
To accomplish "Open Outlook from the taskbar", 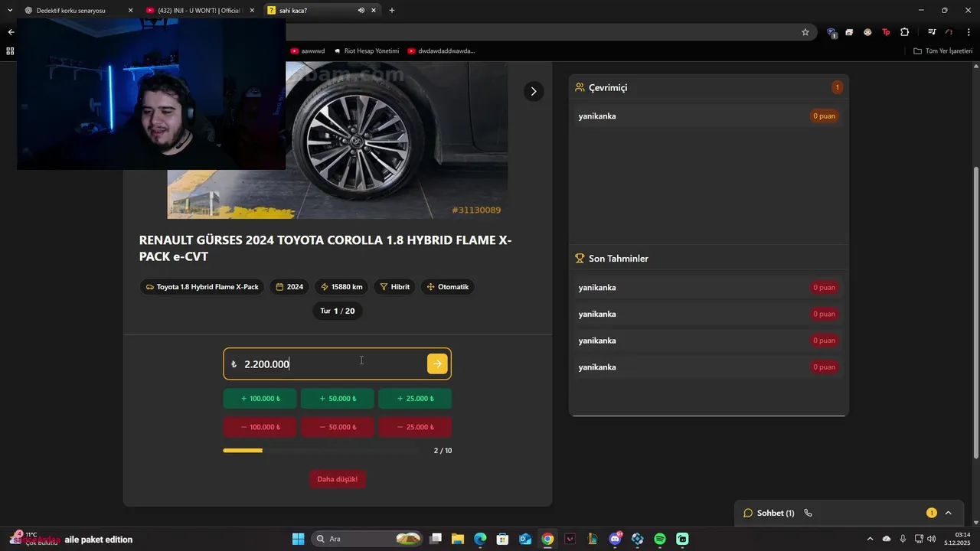I will [x=525, y=539].
